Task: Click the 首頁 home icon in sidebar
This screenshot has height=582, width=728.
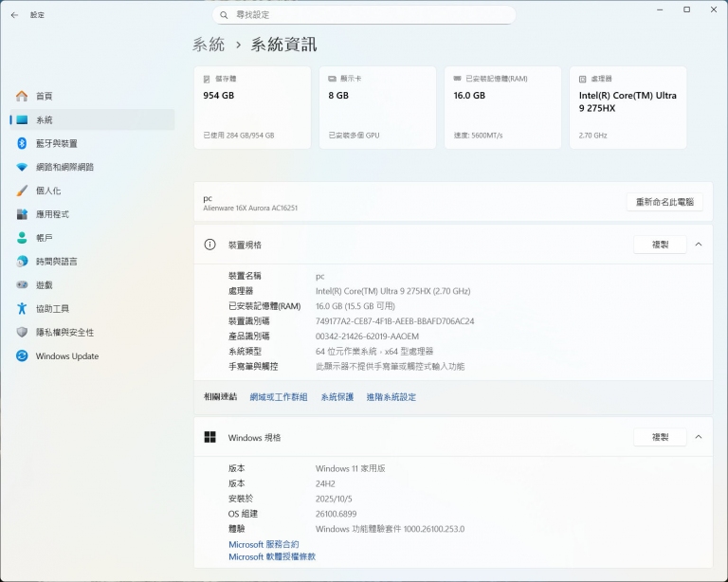Action: tap(22, 96)
